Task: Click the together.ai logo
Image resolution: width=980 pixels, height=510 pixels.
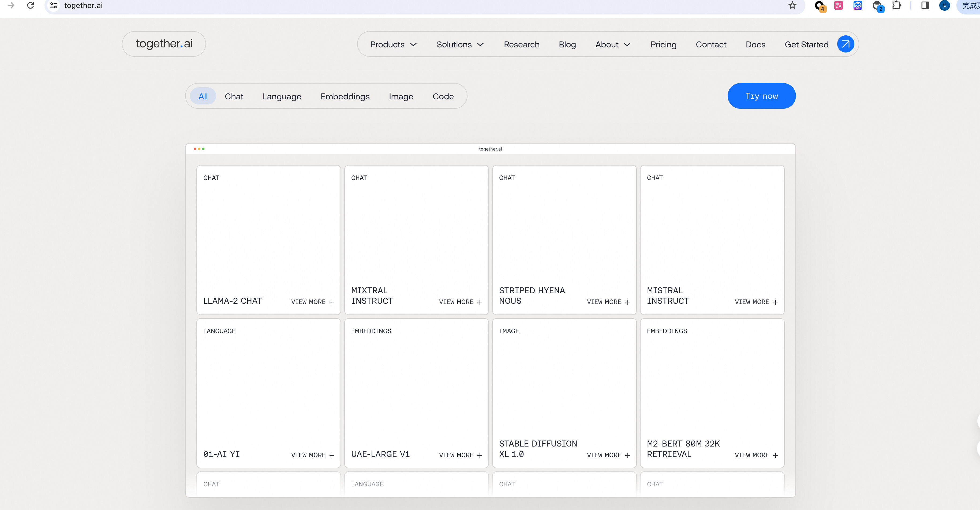Action: tap(164, 44)
